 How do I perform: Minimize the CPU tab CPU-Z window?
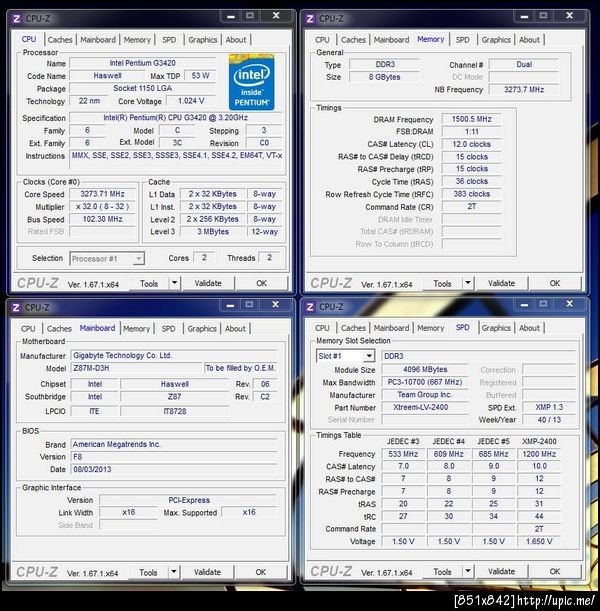tap(231, 16)
